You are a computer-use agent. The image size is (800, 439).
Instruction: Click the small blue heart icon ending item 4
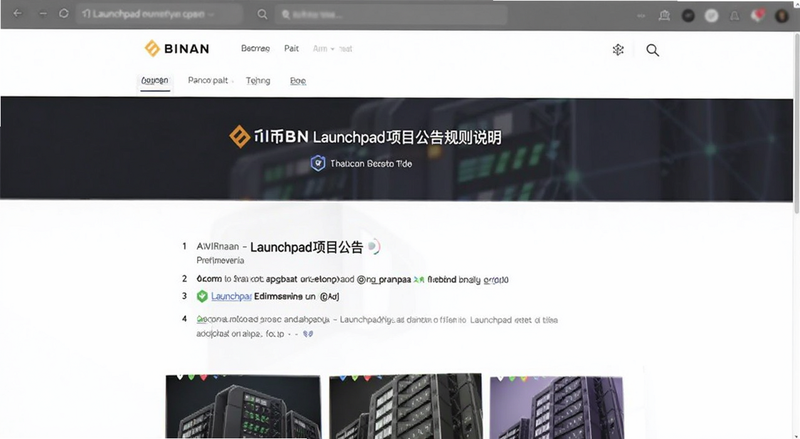pos(308,334)
